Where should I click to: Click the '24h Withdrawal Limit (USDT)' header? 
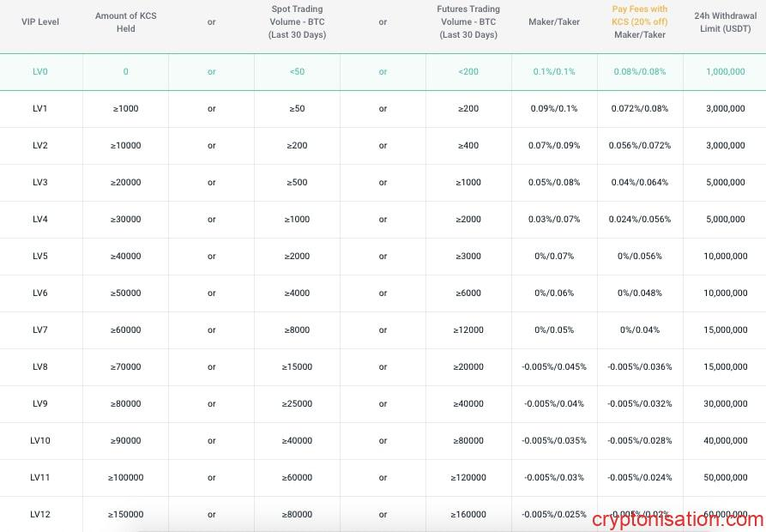coord(726,22)
